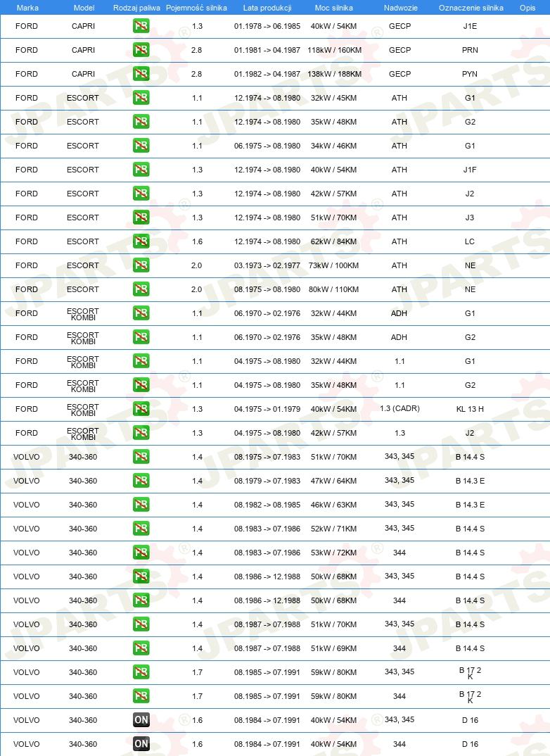This screenshot has width=550, height=756.
Task: Select the 47kW / 64KM power cell
Action: [334, 481]
